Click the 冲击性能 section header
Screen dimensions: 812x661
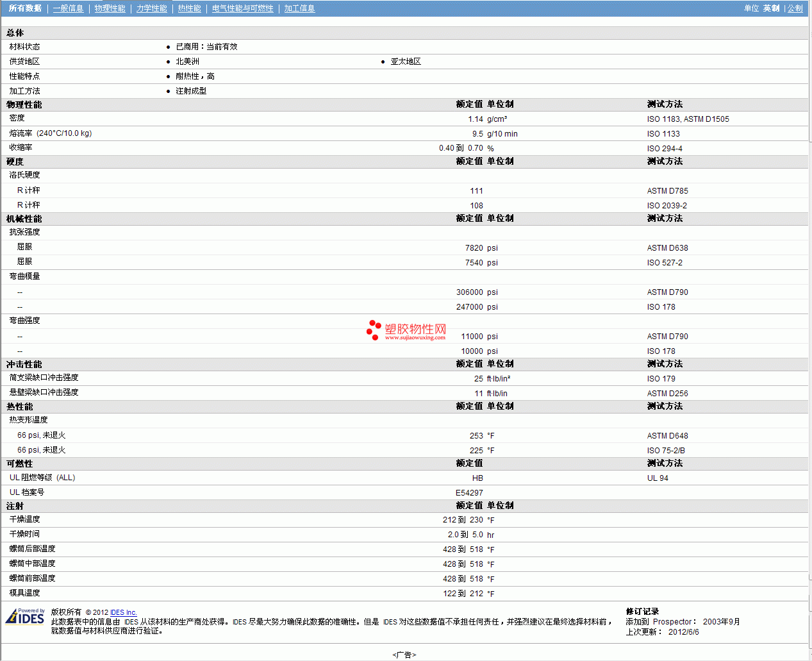tap(24, 364)
